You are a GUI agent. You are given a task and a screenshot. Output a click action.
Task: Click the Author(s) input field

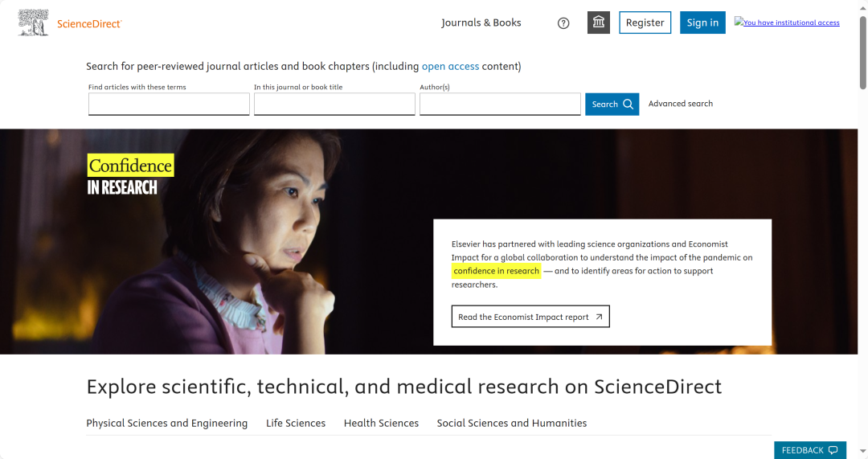[x=500, y=105]
